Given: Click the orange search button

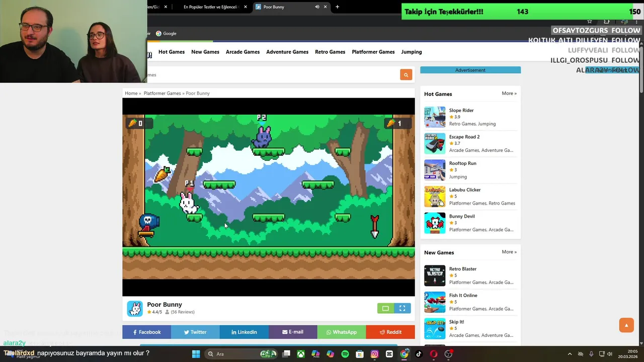Looking at the screenshot, I should [x=406, y=75].
